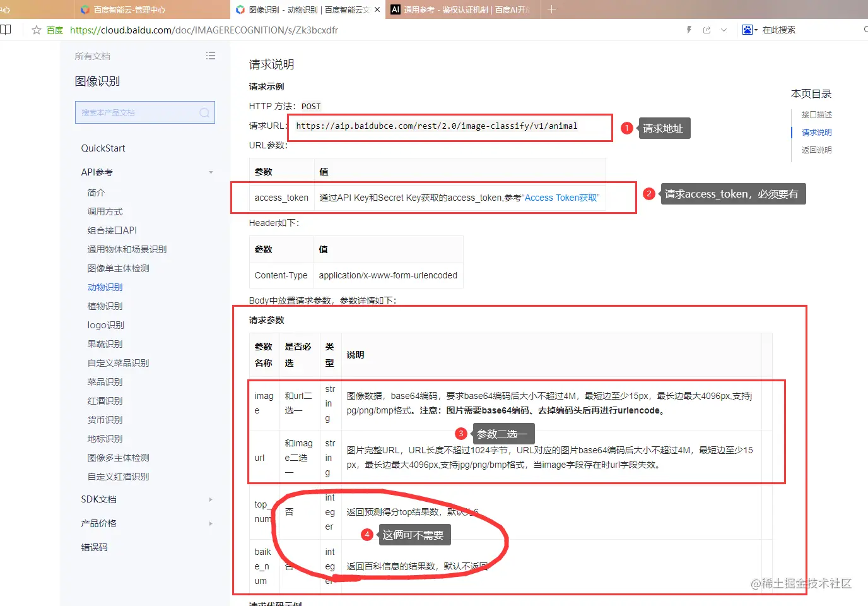This screenshot has height=606, width=868.
Task: Jump to 返回说明 in page contents
Action: click(x=816, y=150)
